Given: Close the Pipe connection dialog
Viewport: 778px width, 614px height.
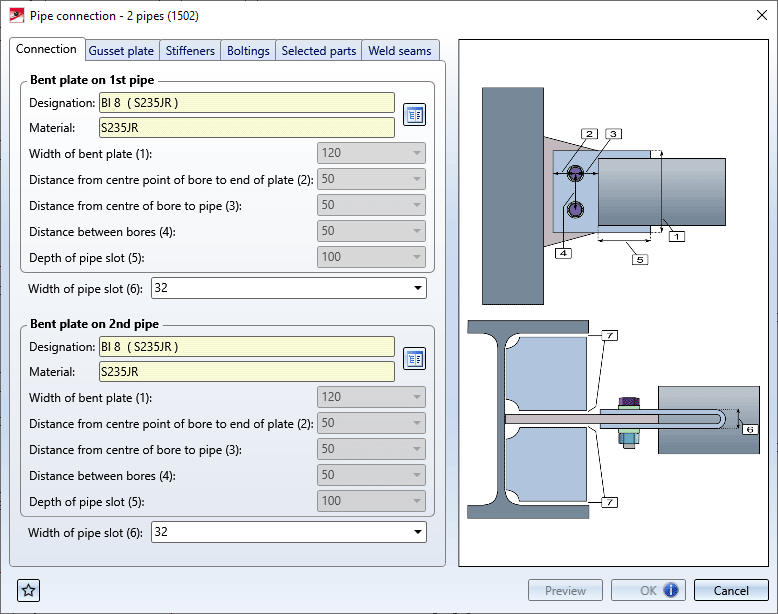Looking at the screenshot, I should [754, 15].
